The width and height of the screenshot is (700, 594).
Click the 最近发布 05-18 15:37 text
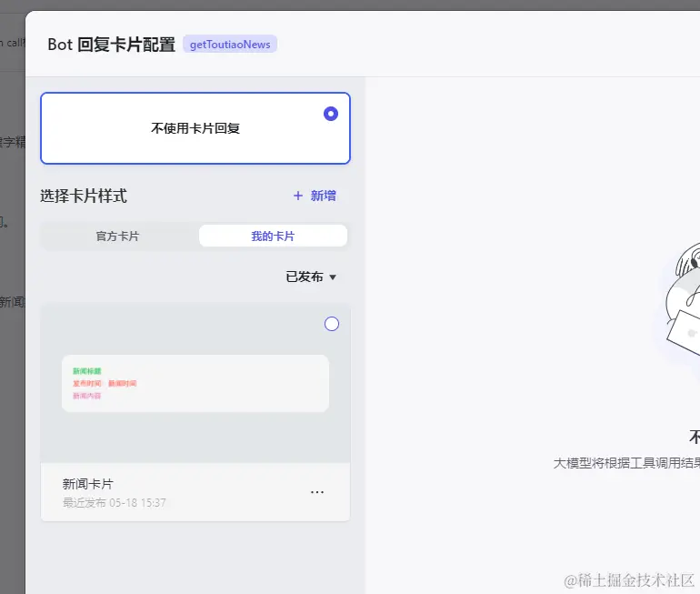115,503
